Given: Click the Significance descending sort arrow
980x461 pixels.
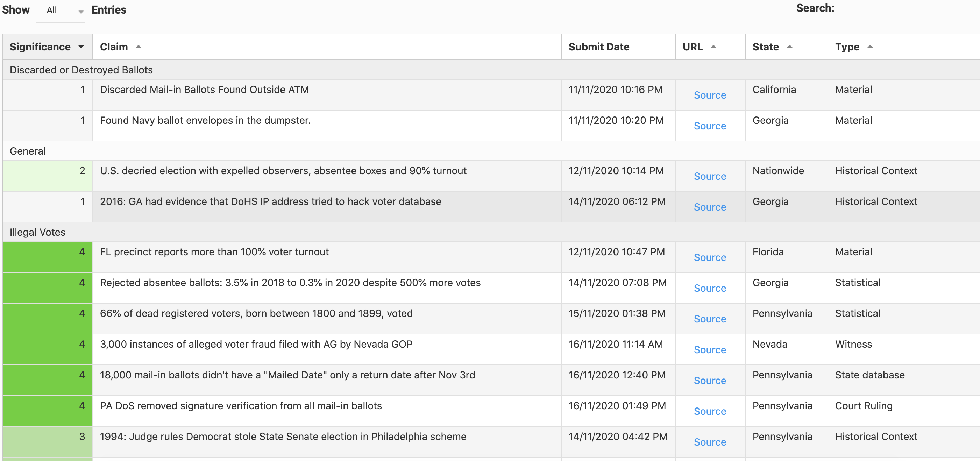Looking at the screenshot, I should coord(81,47).
